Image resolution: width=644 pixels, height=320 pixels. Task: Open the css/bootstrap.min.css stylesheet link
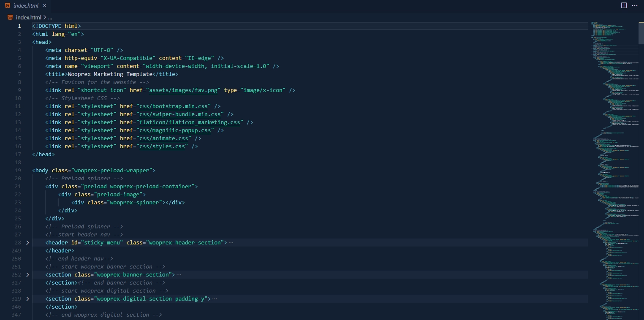[x=173, y=106]
